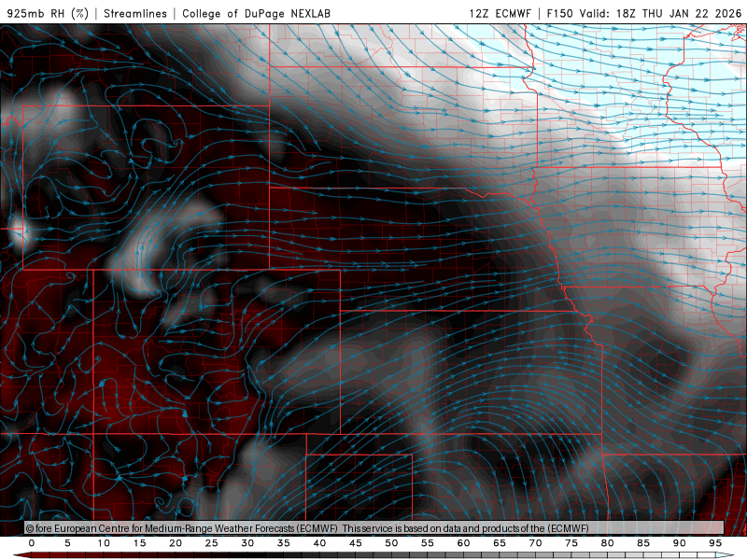Click the "5" value on color scale
The image size is (747, 560).
tap(67, 543)
